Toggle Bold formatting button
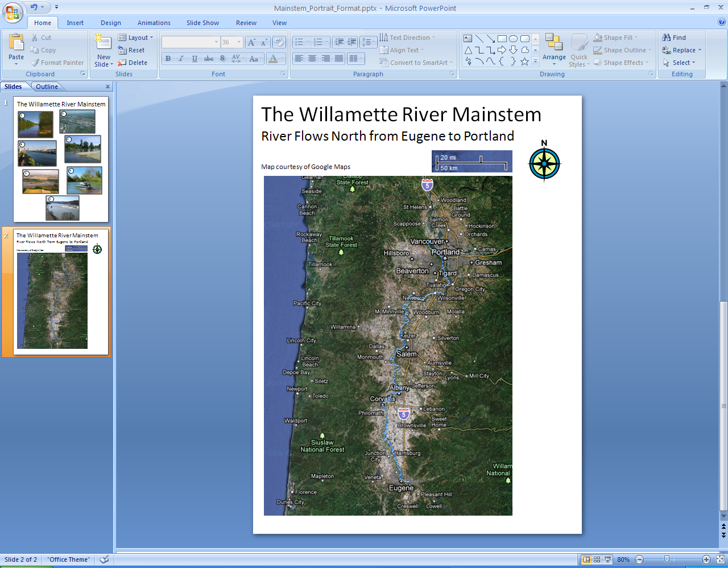728x568 pixels. 168,59
